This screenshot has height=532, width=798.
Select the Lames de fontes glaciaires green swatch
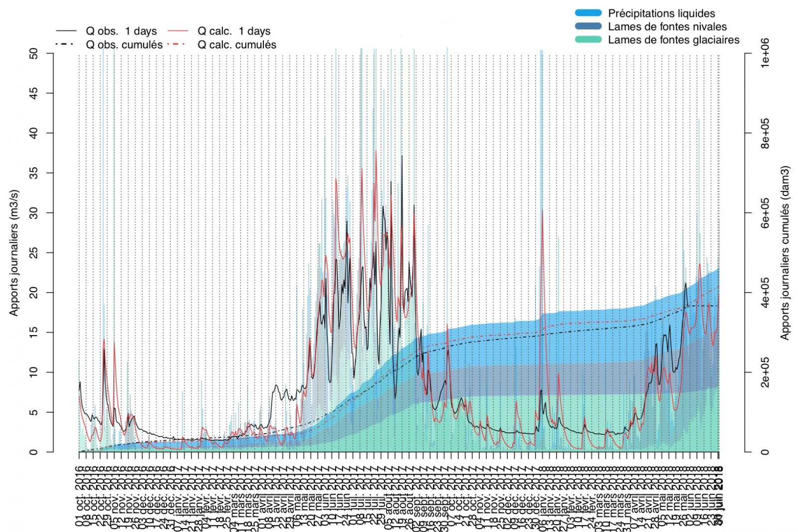588,39
